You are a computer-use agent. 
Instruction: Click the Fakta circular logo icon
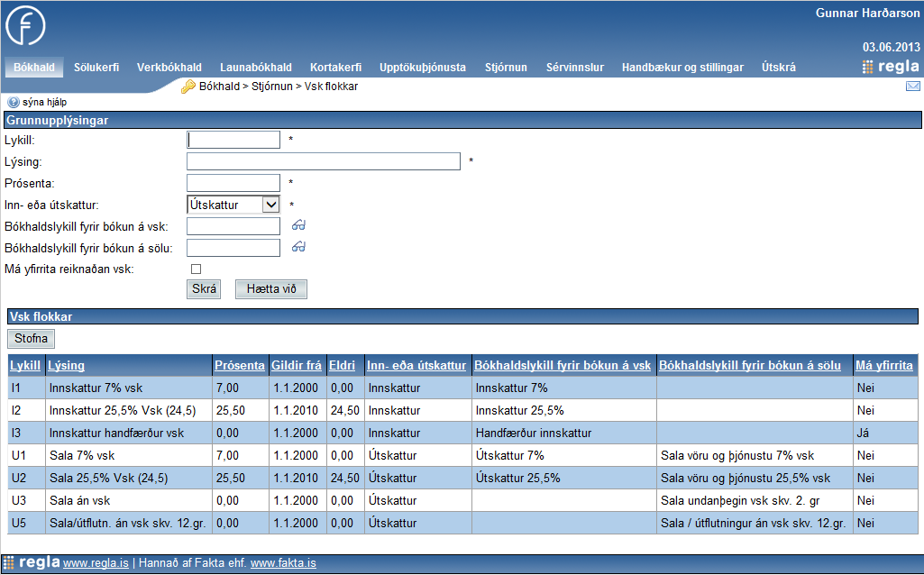pos(25,26)
